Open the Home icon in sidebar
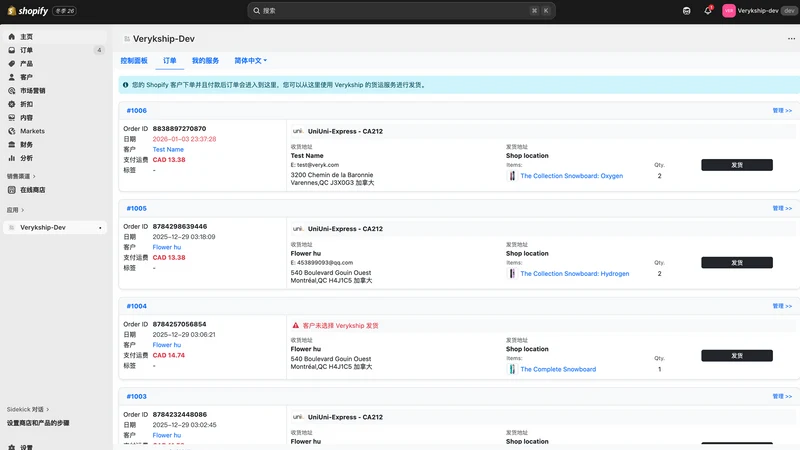The image size is (800, 450). point(12,37)
